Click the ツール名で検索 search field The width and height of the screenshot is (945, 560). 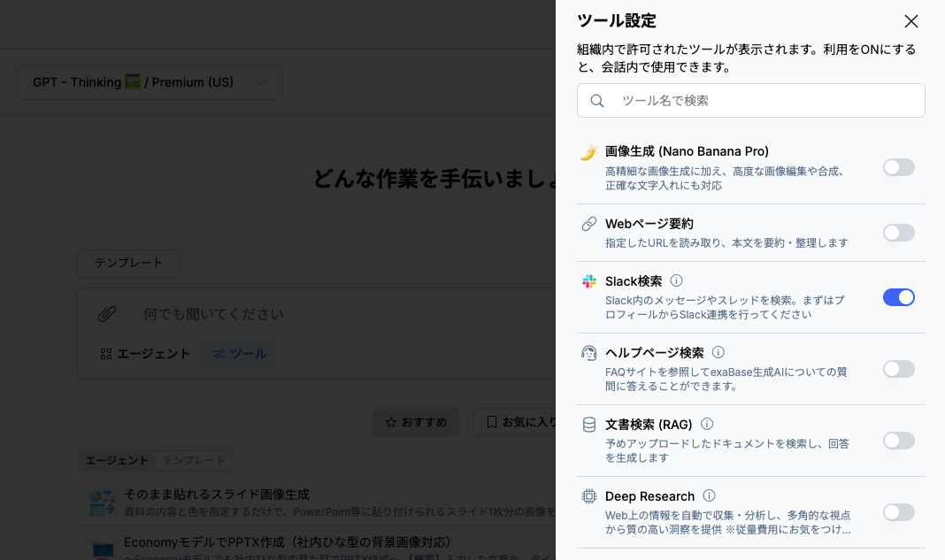click(750, 101)
